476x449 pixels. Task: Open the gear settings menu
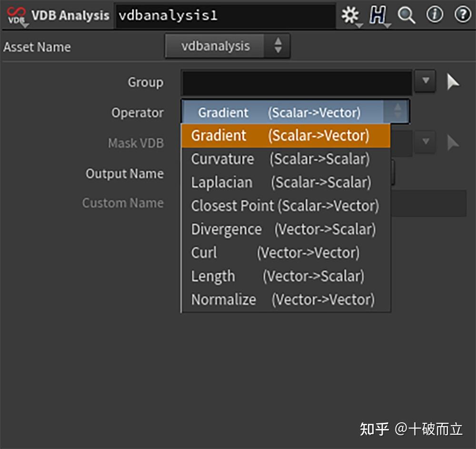click(350, 14)
